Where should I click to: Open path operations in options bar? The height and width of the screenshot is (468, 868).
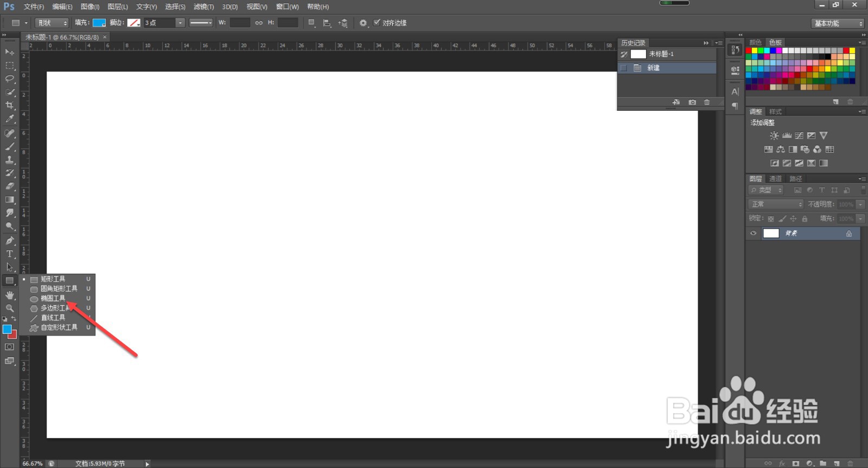click(311, 23)
